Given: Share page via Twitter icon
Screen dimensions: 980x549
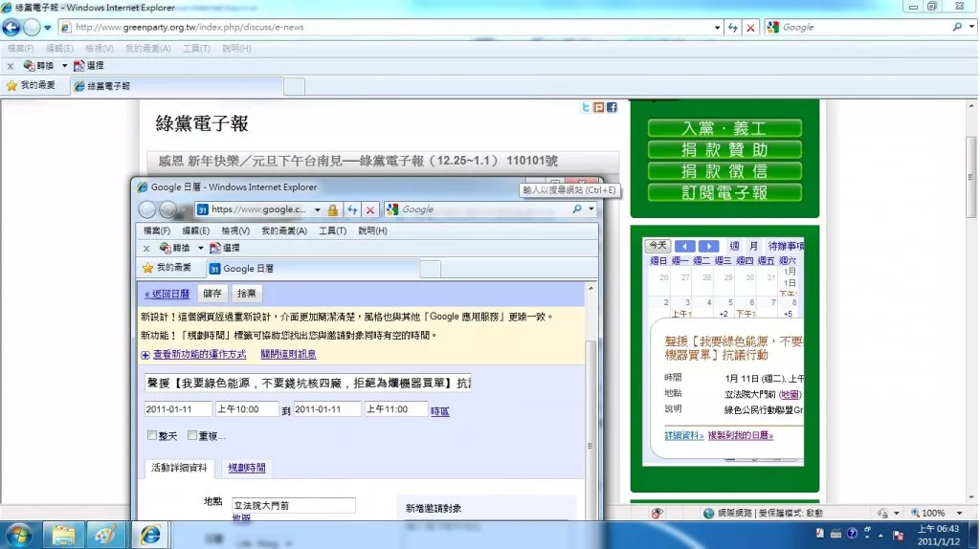Looking at the screenshot, I should pyautogui.click(x=585, y=107).
